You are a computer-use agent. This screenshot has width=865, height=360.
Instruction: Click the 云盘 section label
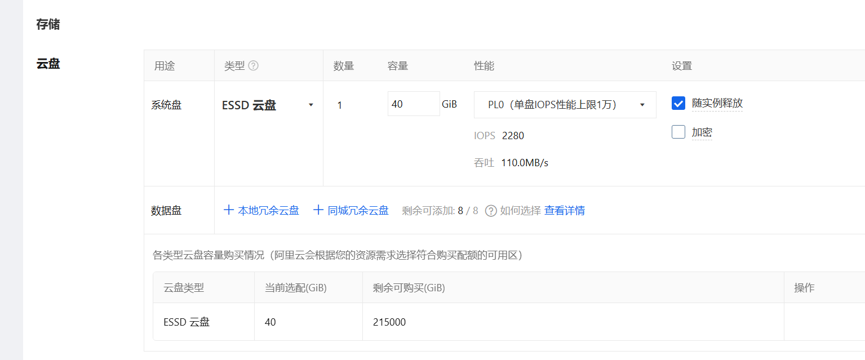click(48, 64)
